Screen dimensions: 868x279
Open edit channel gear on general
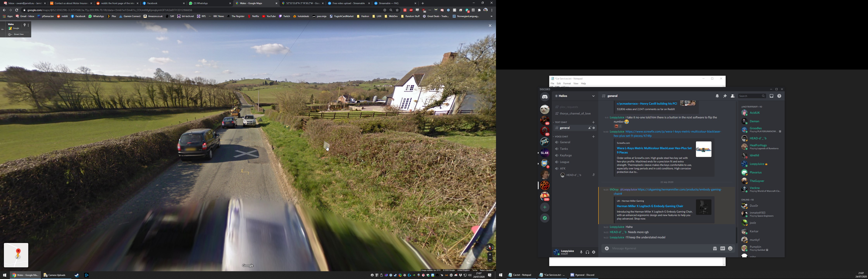coord(594,128)
